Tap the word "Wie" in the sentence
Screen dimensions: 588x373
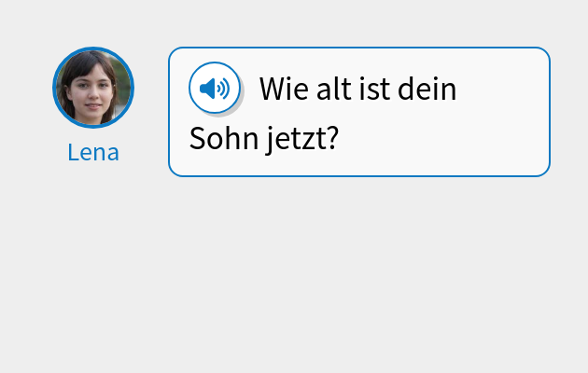284,90
